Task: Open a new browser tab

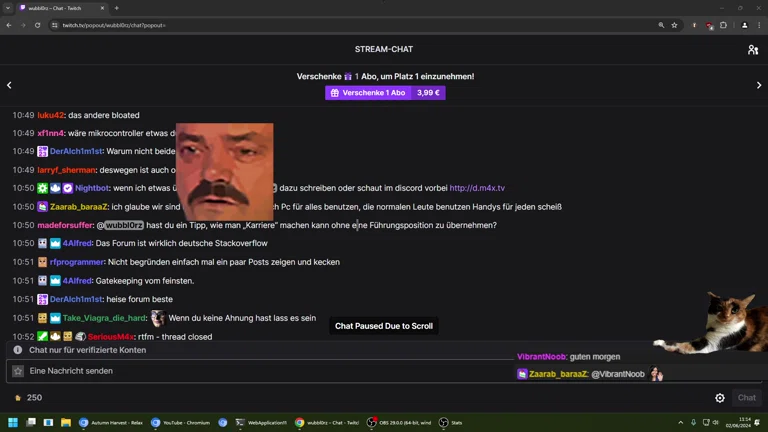Action: (116, 8)
